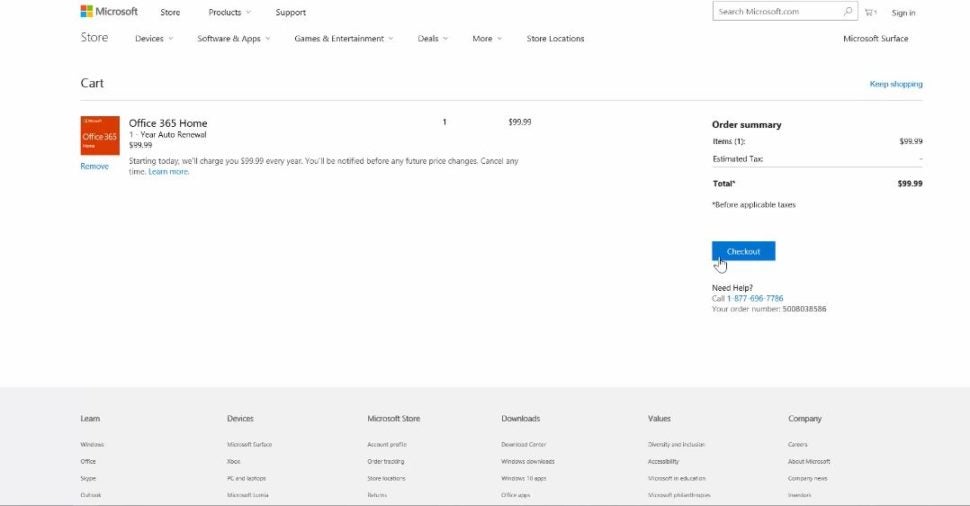Open footer Company news link
Screen dimensions: 970x506
click(x=807, y=478)
